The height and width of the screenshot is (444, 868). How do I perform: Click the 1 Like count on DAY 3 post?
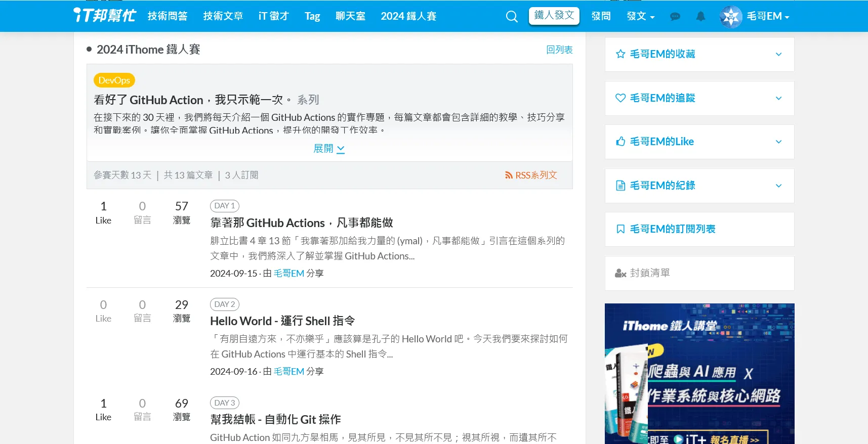103,410
